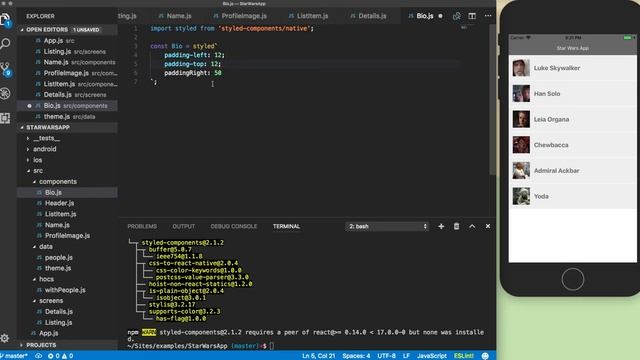This screenshot has height=360, width=640.
Task: Open Listing.js in the Open Editors list
Action: click(67, 51)
